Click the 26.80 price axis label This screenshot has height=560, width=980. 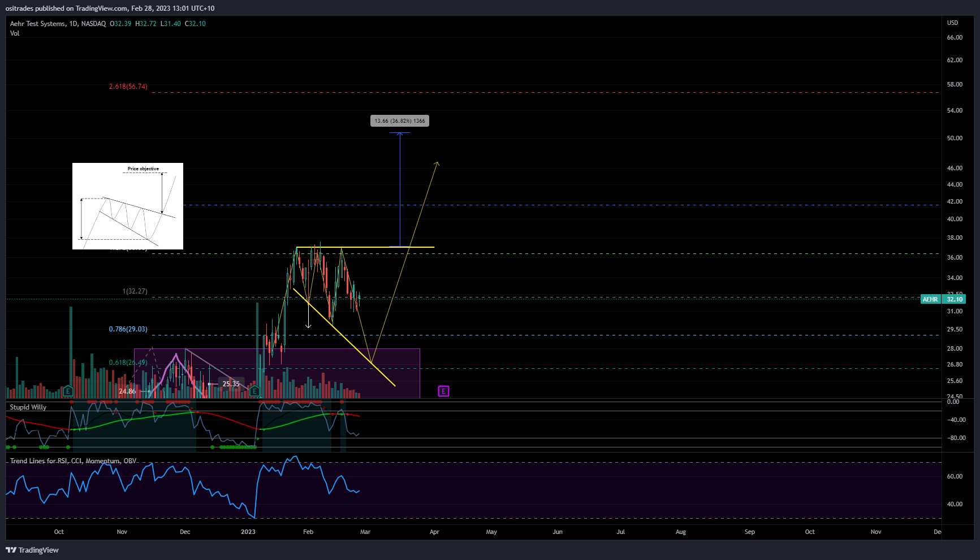click(x=955, y=364)
